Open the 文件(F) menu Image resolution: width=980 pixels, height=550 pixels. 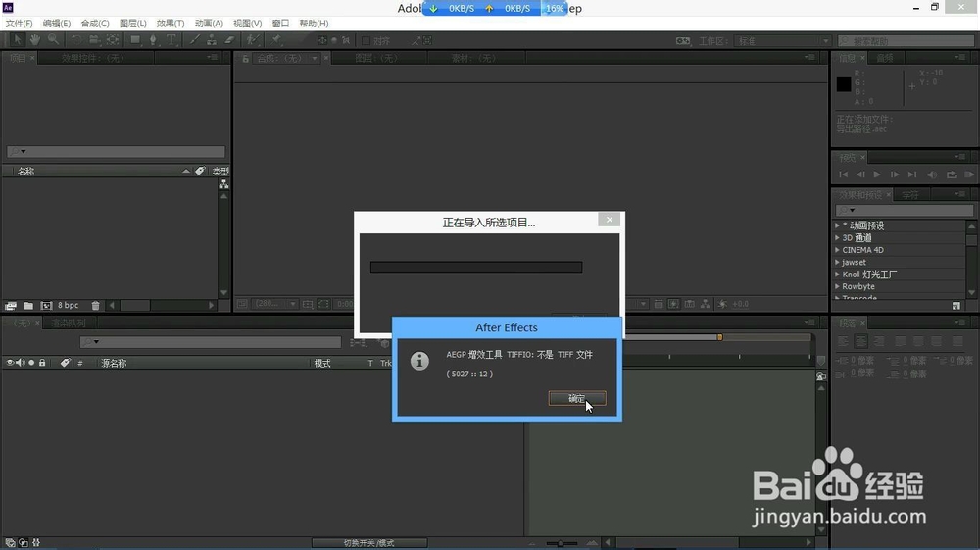coord(19,24)
